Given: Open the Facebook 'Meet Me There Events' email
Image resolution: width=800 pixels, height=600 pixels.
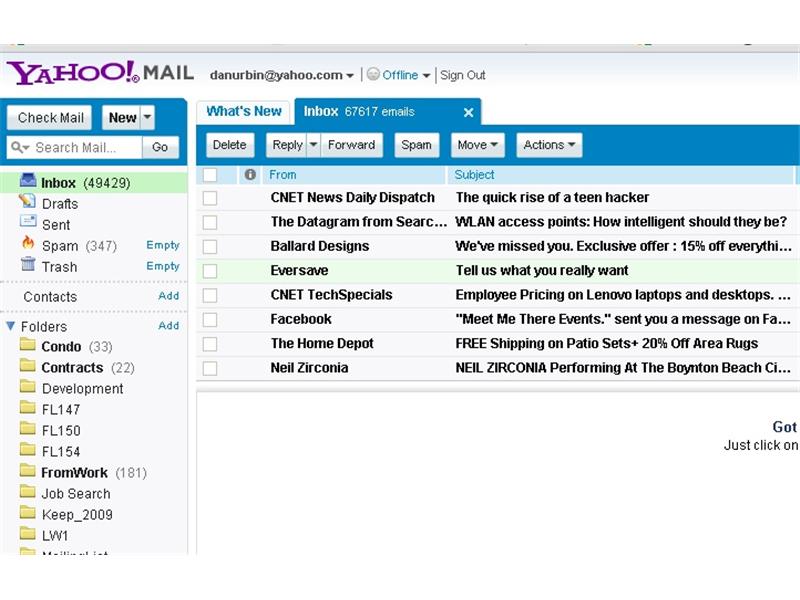Looking at the screenshot, I should 623,319.
